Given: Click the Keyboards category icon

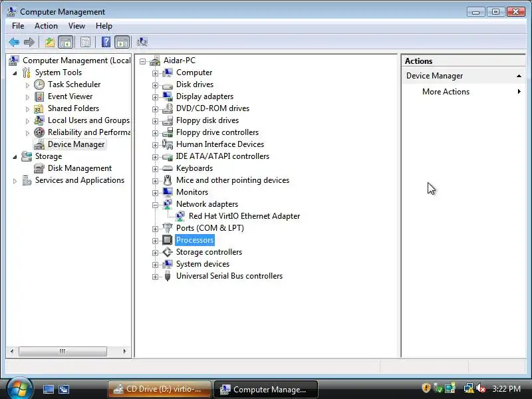Looking at the screenshot, I should pos(168,168).
